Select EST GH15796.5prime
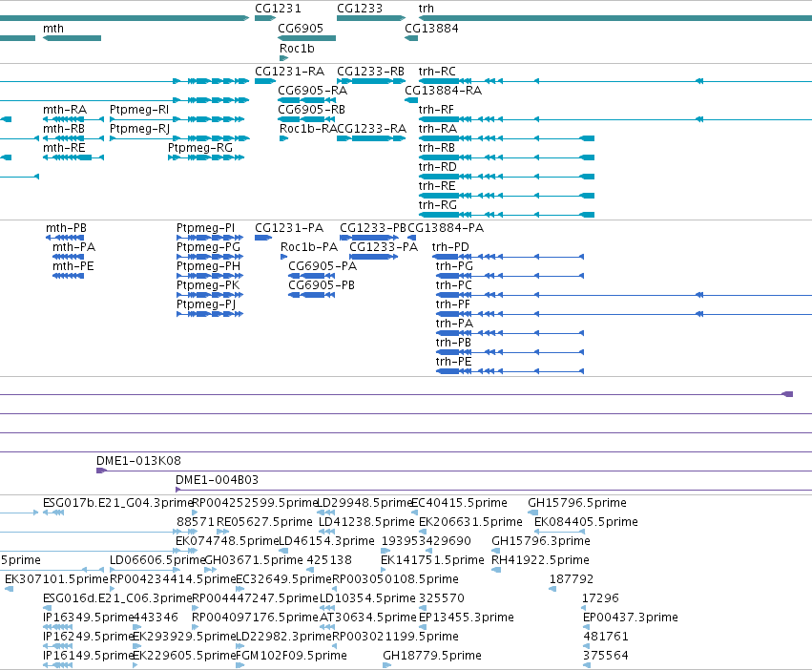The height and width of the screenshot is (670, 812). (x=532, y=513)
